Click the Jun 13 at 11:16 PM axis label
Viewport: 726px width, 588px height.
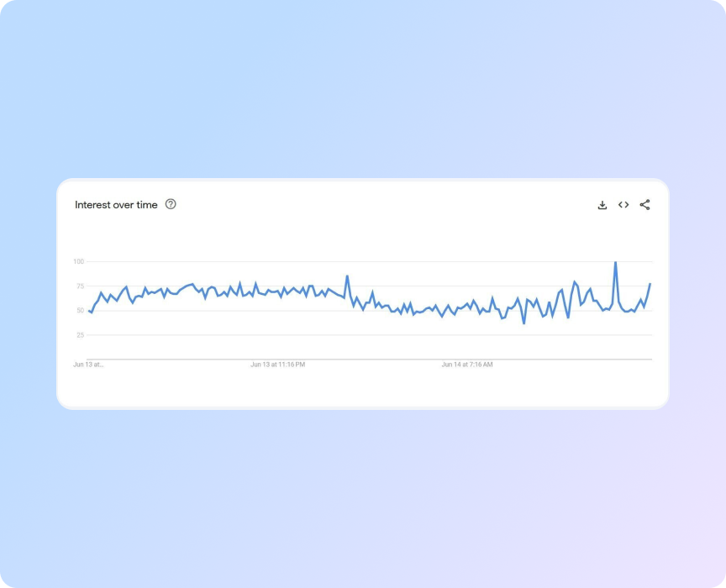278,365
